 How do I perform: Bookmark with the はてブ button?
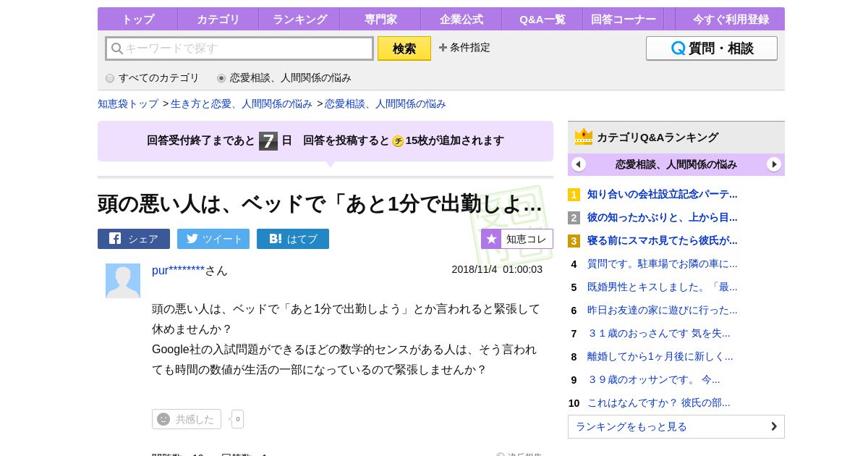[293, 239]
